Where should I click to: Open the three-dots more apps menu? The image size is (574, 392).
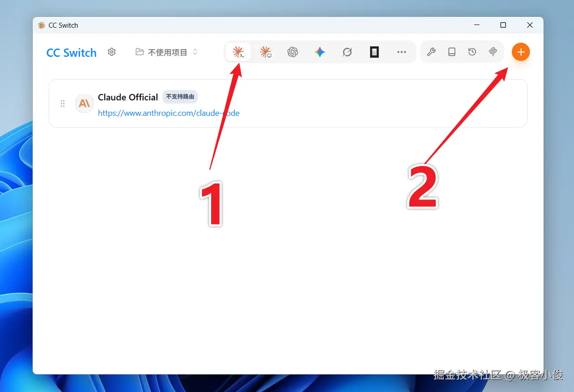coord(401,52)
